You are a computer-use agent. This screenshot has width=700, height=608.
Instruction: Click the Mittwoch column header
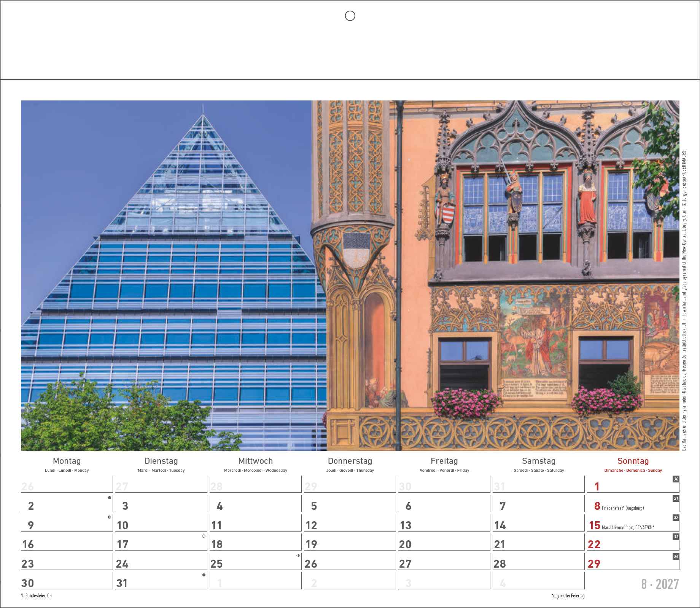pos(256,461)
